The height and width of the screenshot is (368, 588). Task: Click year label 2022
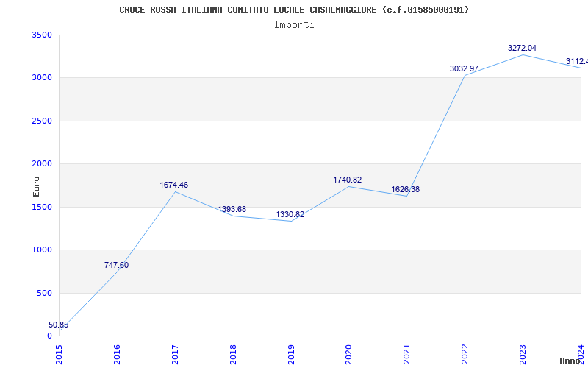[465, 354]
